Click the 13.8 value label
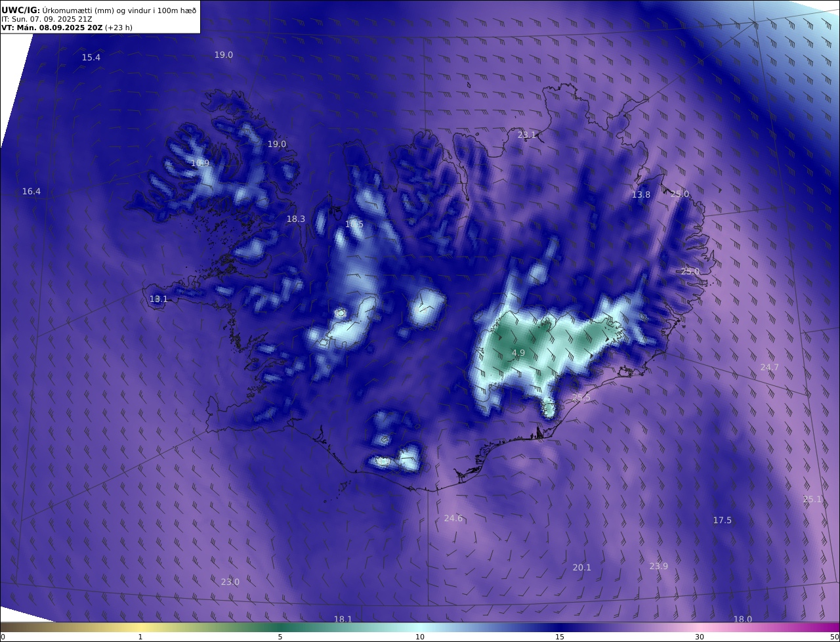The image size is (840, 642). pyautogui.click(x=641, y=195)
